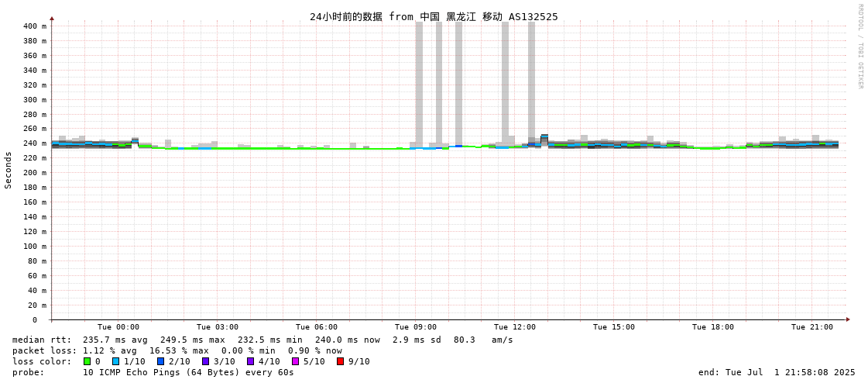
Task: Click the '240 m' y-axis label
Action: coord(34,143)
